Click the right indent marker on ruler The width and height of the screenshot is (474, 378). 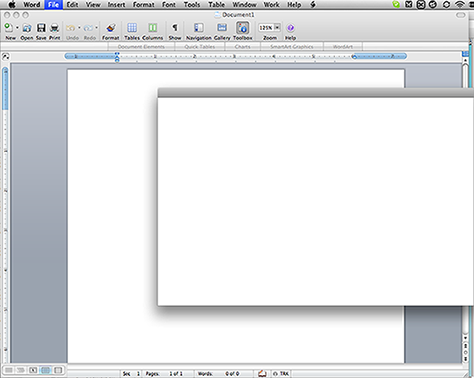pos(354,57)
